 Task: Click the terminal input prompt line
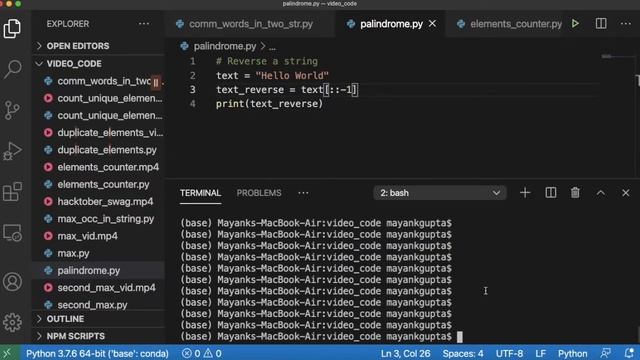pyautogui.click(x=322, y=336)
